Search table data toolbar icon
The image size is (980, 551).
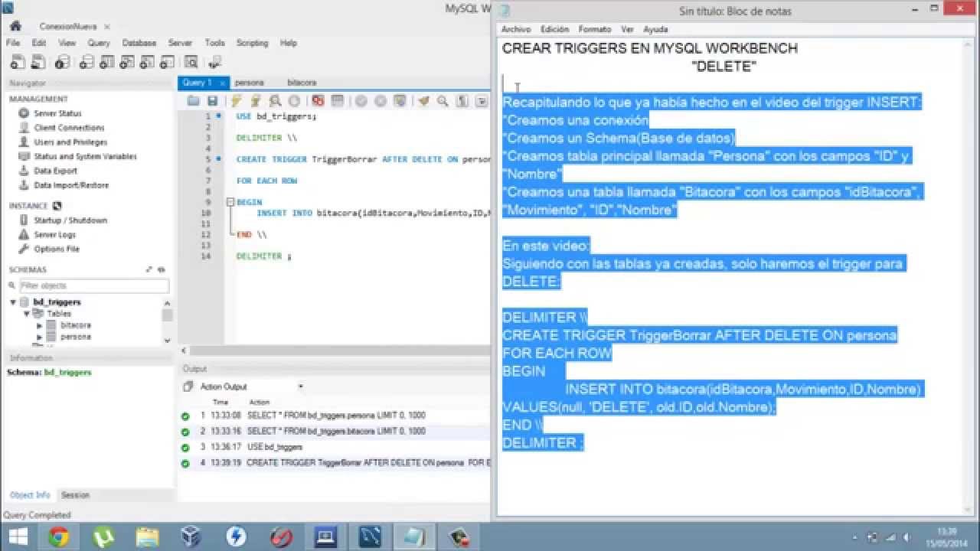tap(191, 62)
